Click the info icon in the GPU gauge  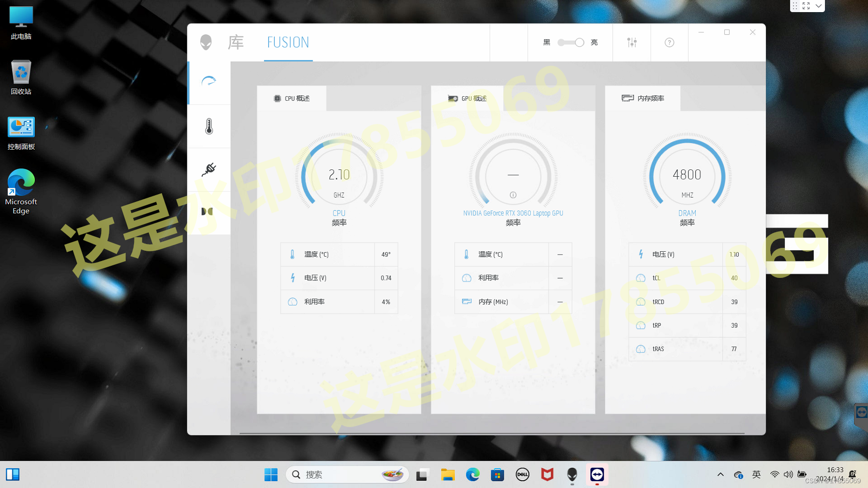tap(512, 195)
